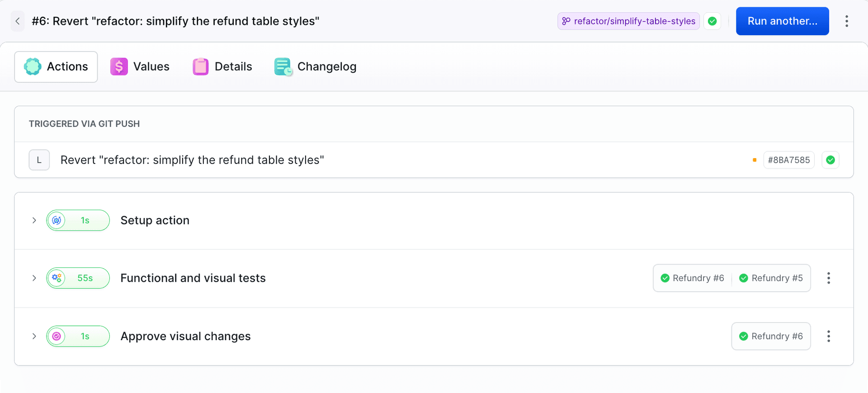
Task: Click the Changelog clock icon
Action: pyautogui.click(x=283, y=67)
